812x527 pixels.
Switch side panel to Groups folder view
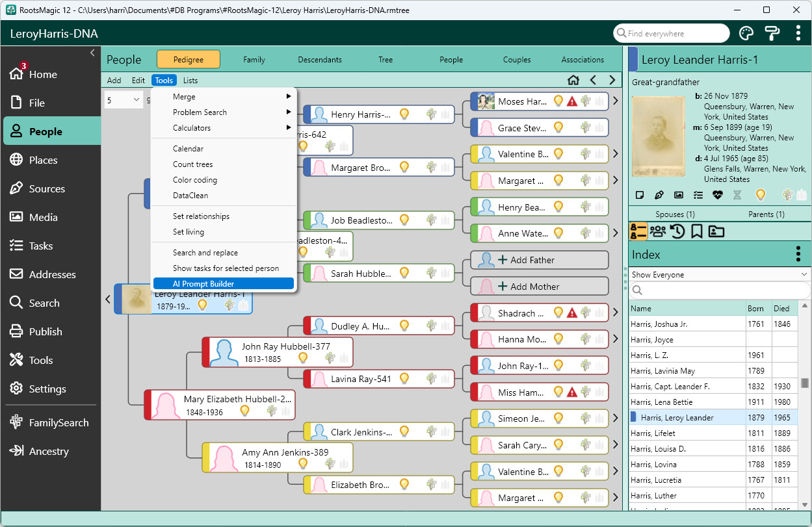coord(716,231)
